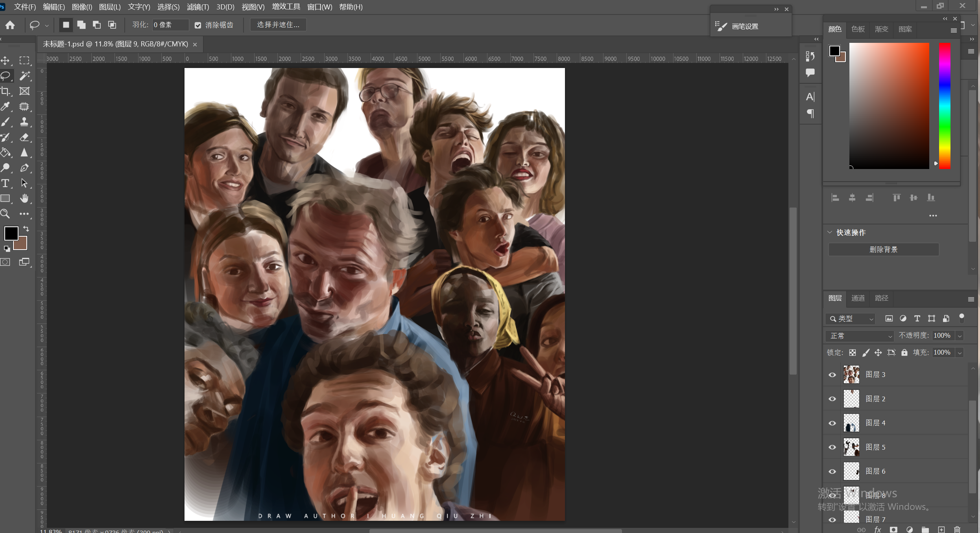Screen dimensions: 980x533
Task: Select the Magic Wand tool
Action: 24,75
